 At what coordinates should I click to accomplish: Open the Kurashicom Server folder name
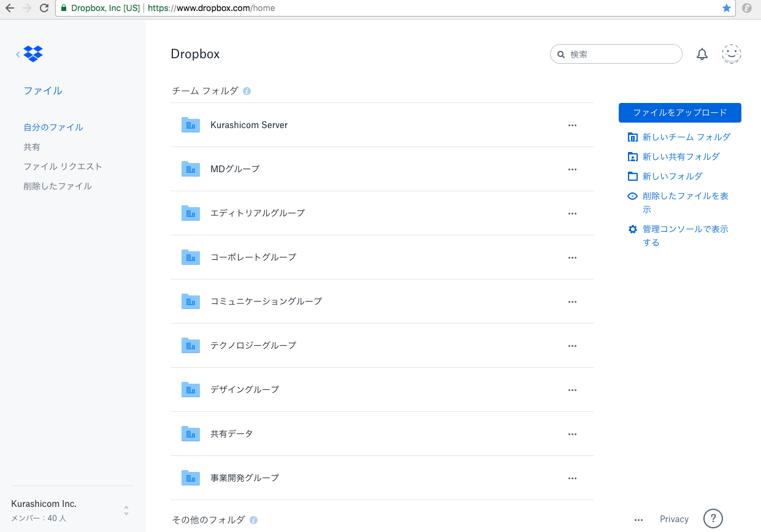click(x=249, y=125)
